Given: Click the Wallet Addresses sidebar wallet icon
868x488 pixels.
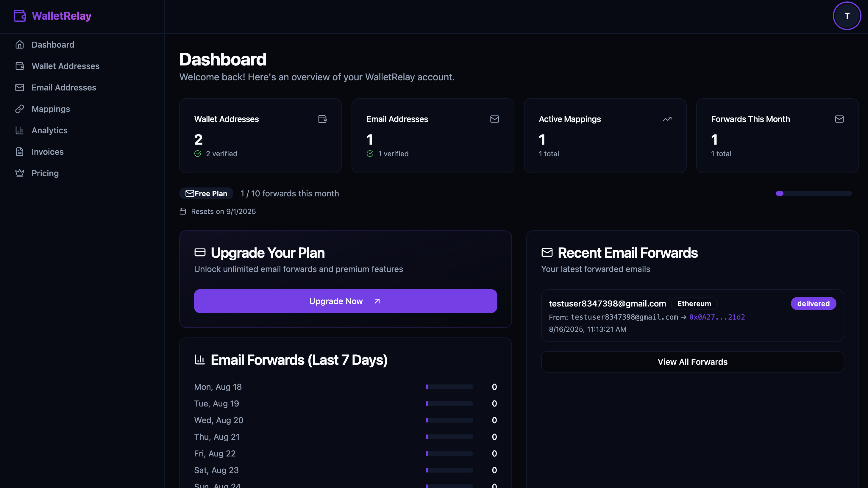Looking at the screenshot, I should point(20,66).
